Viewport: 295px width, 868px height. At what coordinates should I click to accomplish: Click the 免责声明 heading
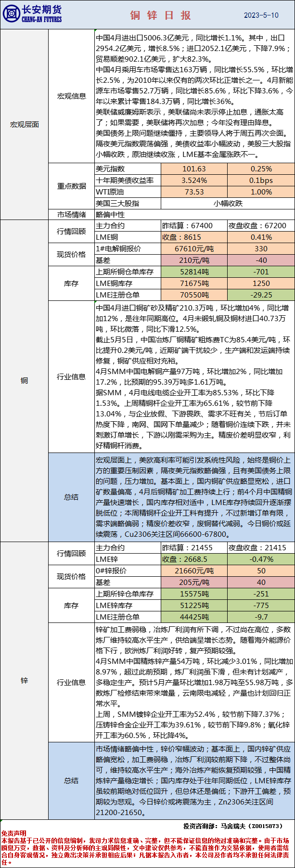coord(13,833)
